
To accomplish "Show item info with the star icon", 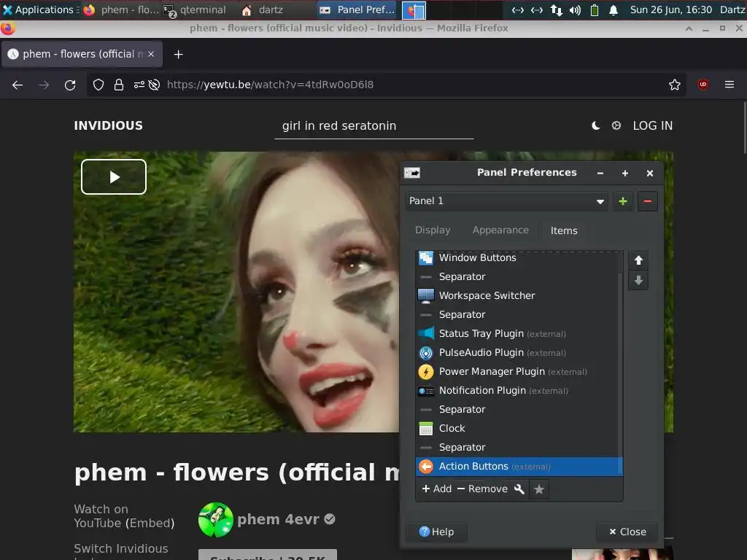I will click(539, 489).
